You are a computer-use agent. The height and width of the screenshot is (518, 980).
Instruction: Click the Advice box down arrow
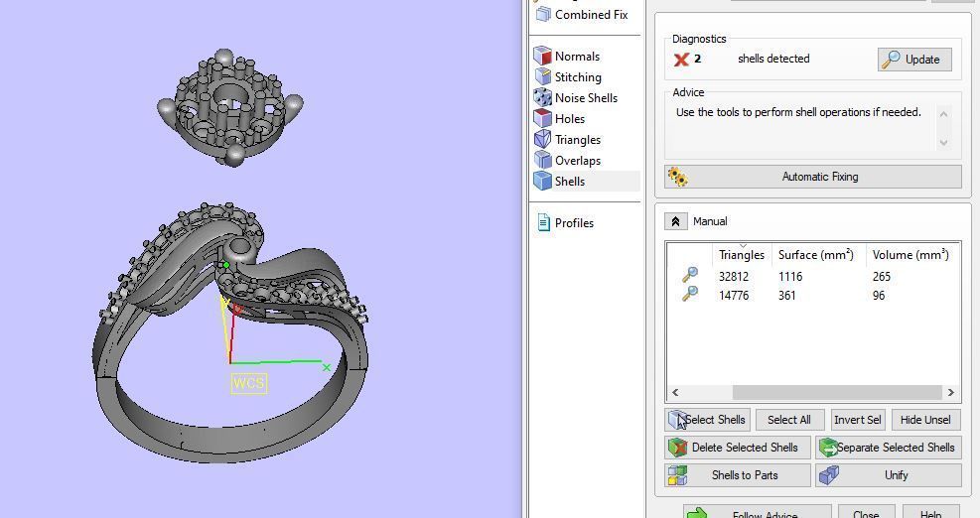[943, 143]
